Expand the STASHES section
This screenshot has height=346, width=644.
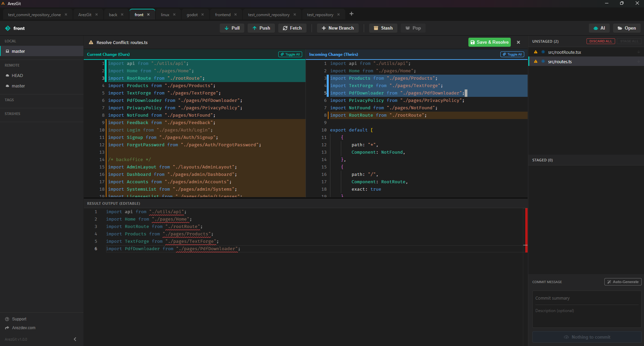(12, 113)
